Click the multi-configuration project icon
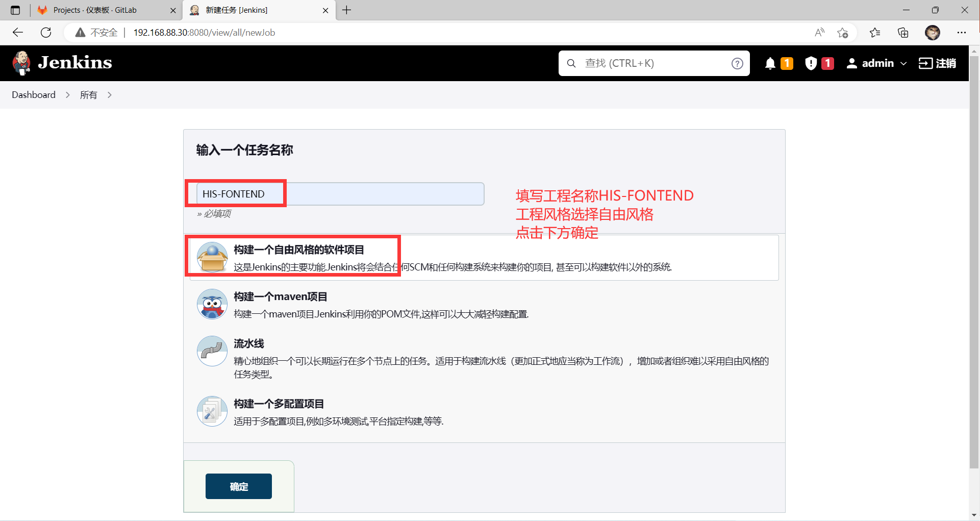The image size is (980, 521). (212, 411)
